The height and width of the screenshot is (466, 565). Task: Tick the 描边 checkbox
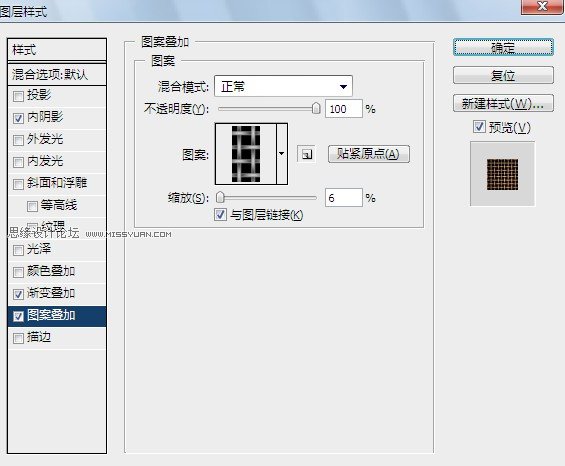18,338
